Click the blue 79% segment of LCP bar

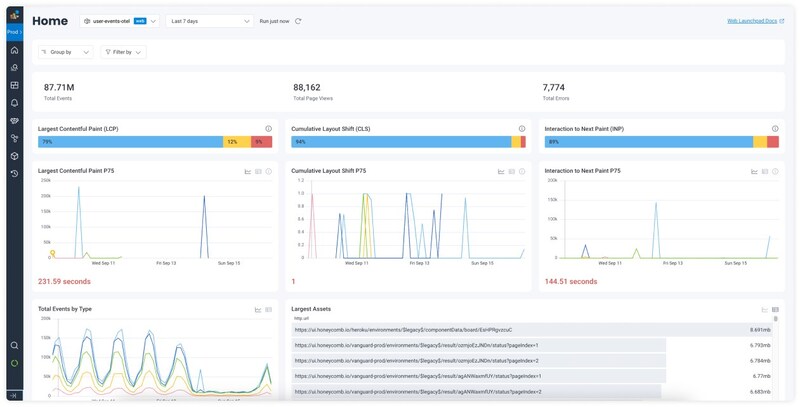pos(131,142)
